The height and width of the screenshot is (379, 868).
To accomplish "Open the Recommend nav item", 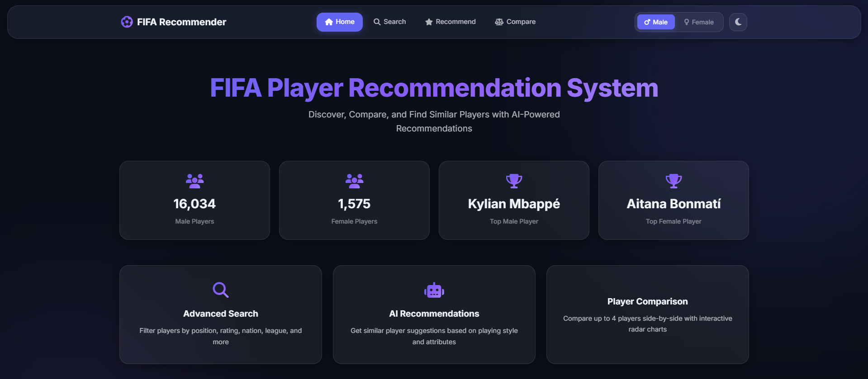I will 450,22.
